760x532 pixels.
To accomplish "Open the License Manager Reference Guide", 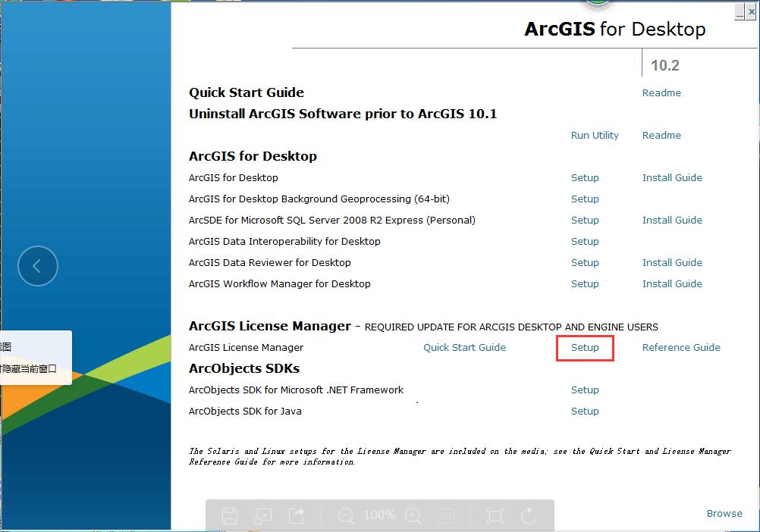I will (x=681, y=348).
